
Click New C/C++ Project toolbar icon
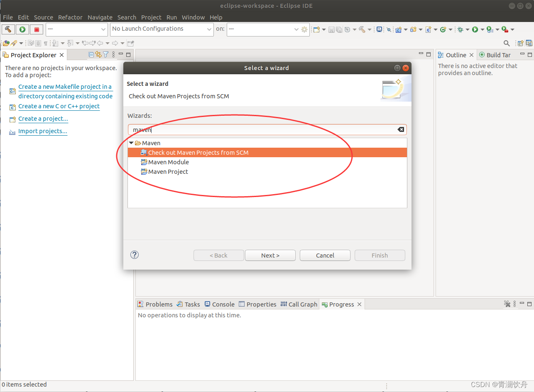point(399,29)
